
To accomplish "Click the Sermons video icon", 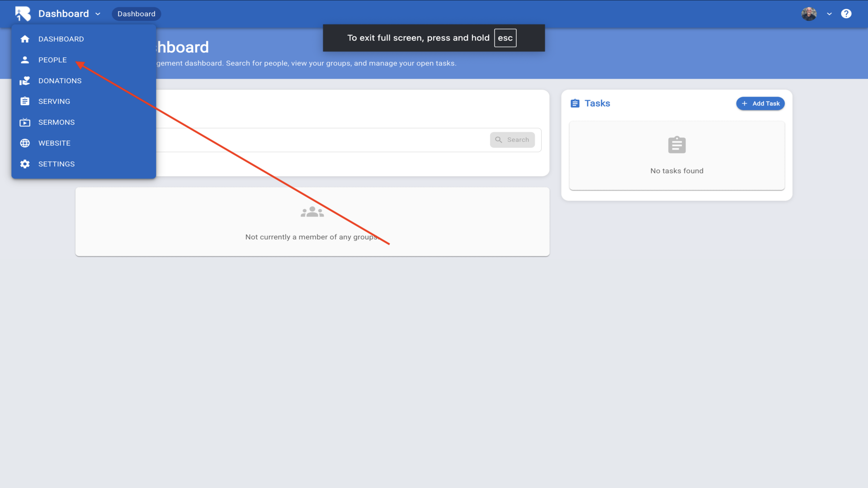I will [25, 122].
